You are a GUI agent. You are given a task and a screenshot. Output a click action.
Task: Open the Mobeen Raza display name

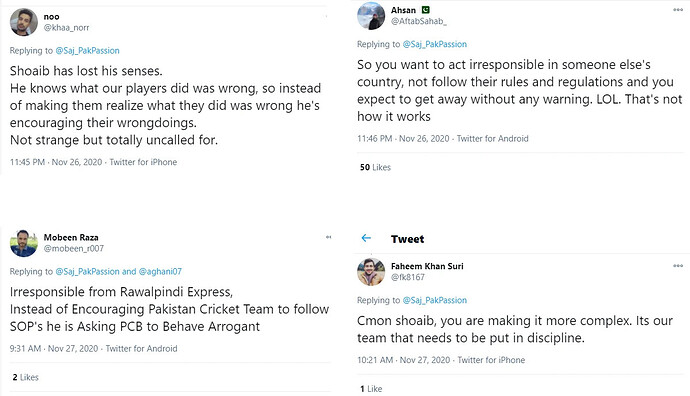point(71,237)
